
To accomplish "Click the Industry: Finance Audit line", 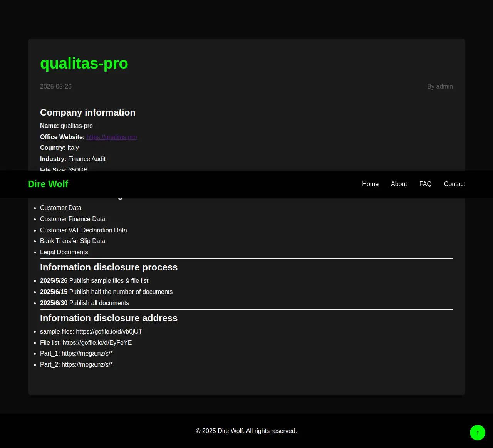I will 73,159.
